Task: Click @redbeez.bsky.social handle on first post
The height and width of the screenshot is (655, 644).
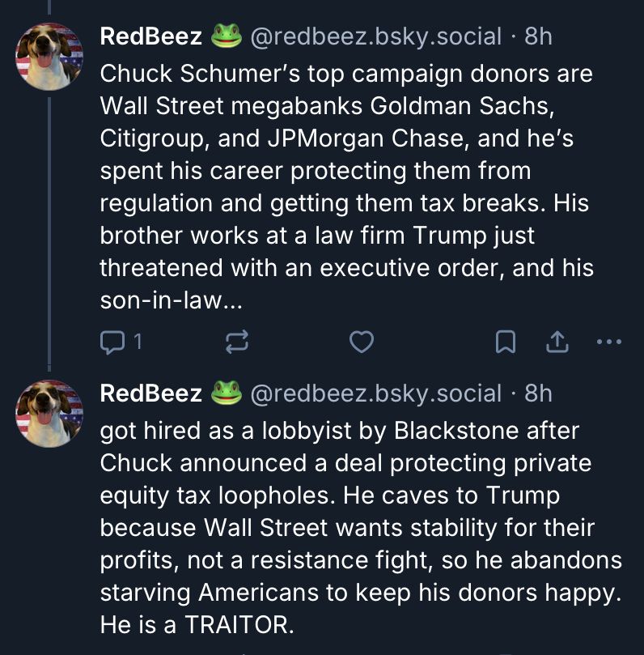Action: (376, 36)
